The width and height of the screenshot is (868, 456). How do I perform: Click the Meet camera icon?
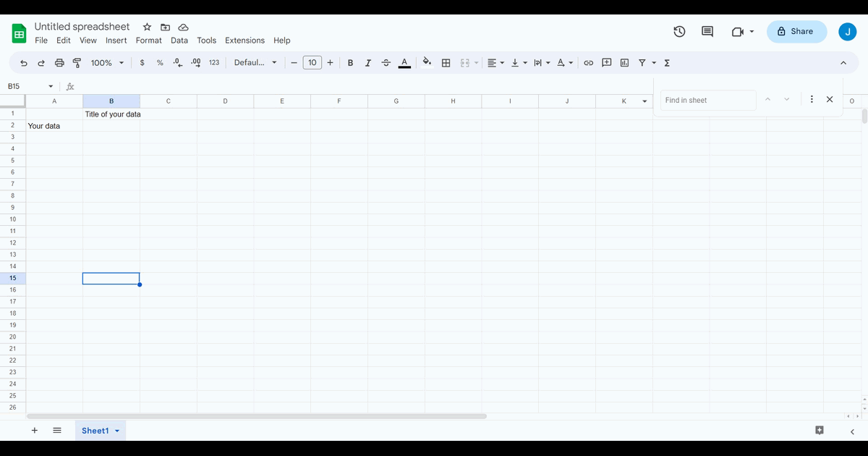pyautogui.click(x=738, y=32)
